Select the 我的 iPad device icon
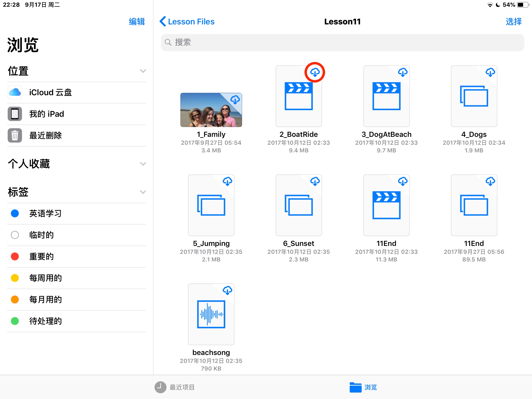This screenshot has width=532, height=399. tap(15, 114)
